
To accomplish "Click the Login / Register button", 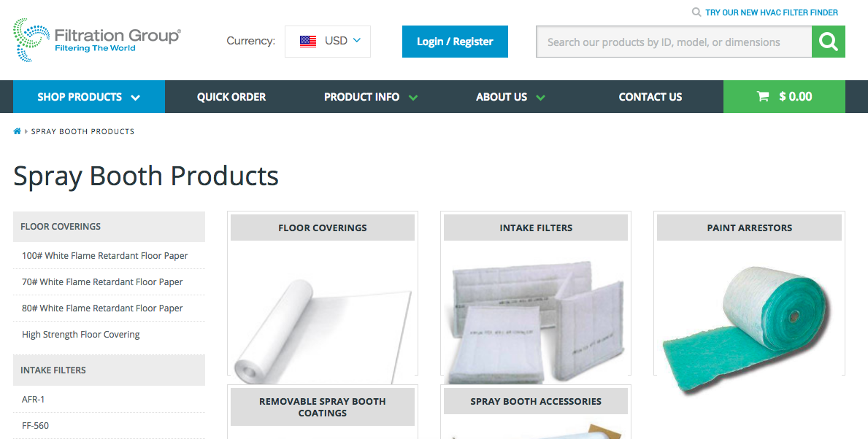I will pyautogui.click(x=455, y=42).
